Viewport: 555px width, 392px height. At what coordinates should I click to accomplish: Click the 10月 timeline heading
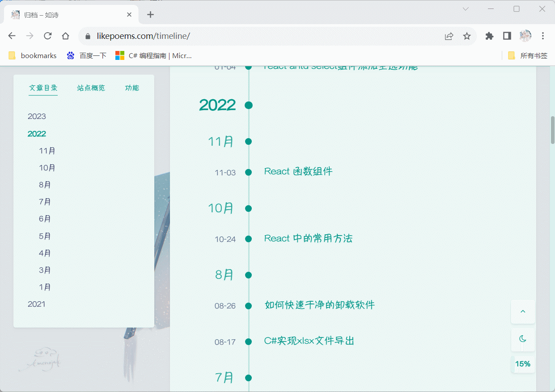click(x=221, y=208)
